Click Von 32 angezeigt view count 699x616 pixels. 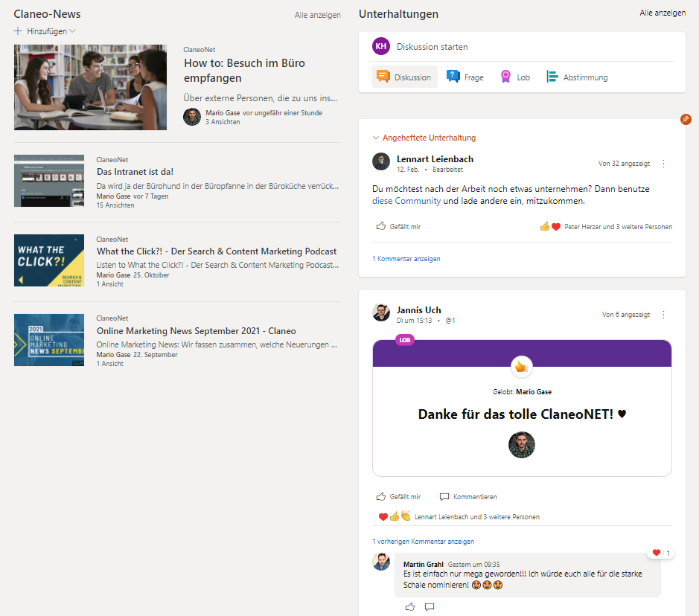[624, 164]
